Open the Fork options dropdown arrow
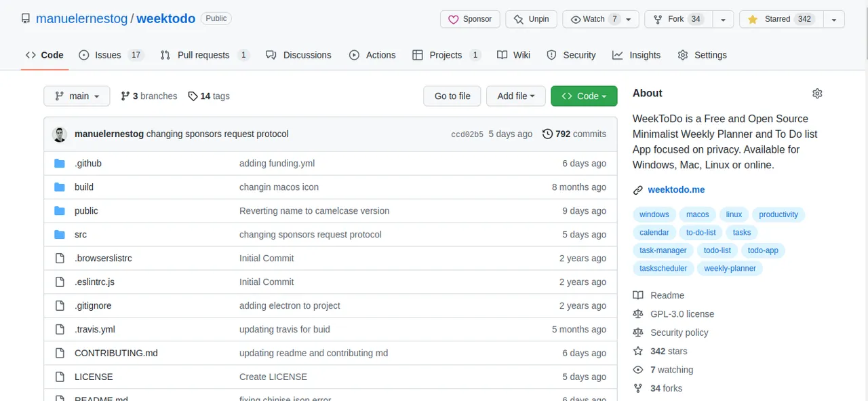Screen dimensions: 868x401 (x=724, y=19)
